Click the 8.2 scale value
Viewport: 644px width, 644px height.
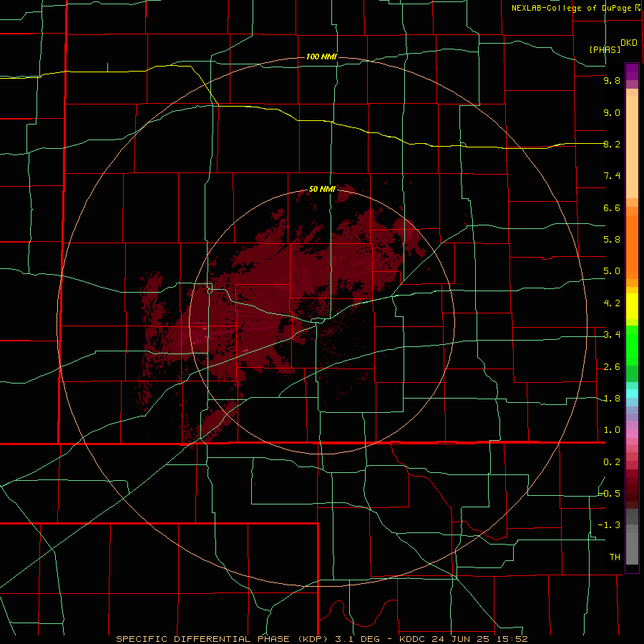tap(612, 144)
